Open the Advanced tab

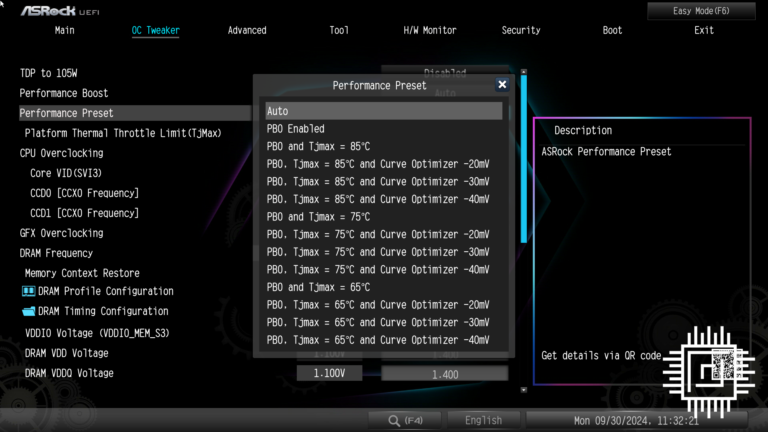click(247, 30)
